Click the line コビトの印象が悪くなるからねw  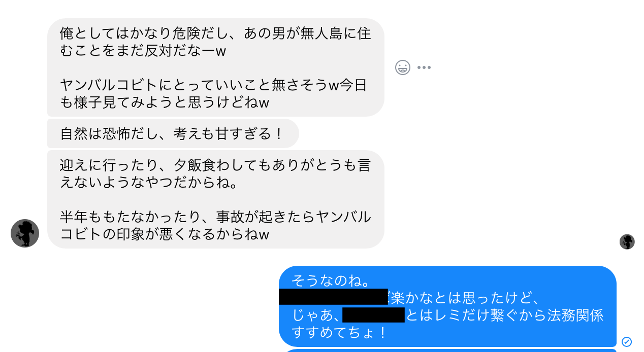click(164, 234)
